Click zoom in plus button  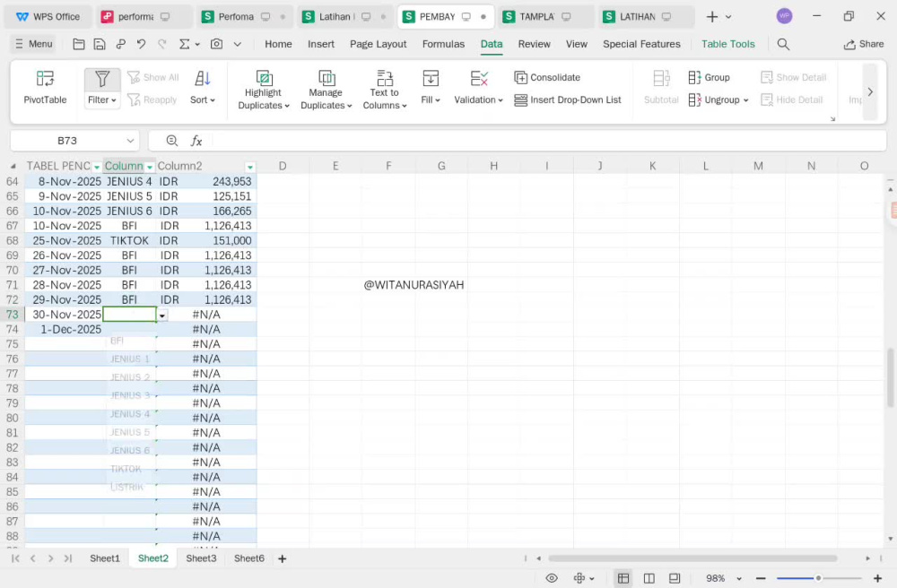(x=877, y=578)
